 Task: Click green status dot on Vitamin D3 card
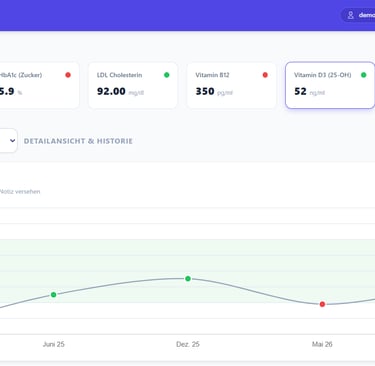(x=364, y=75)
